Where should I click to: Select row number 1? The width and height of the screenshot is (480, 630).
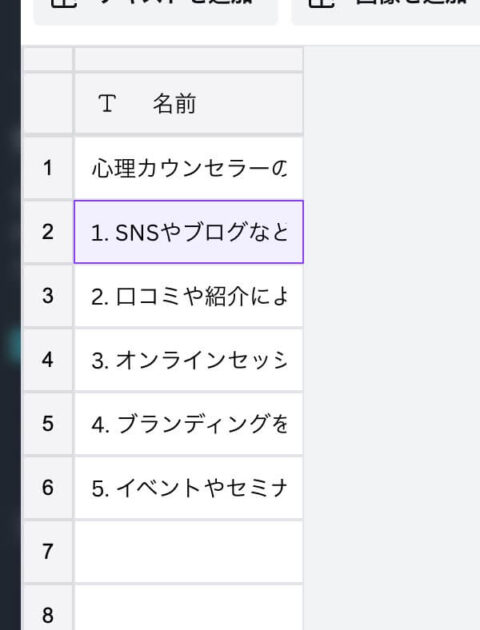tap(48, 168)
